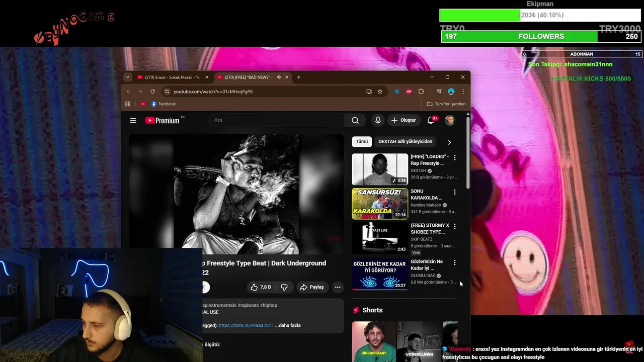Screen dimensions: 644x362
Task: Open the Chrome profile avatar
Action: click(451, 92)
